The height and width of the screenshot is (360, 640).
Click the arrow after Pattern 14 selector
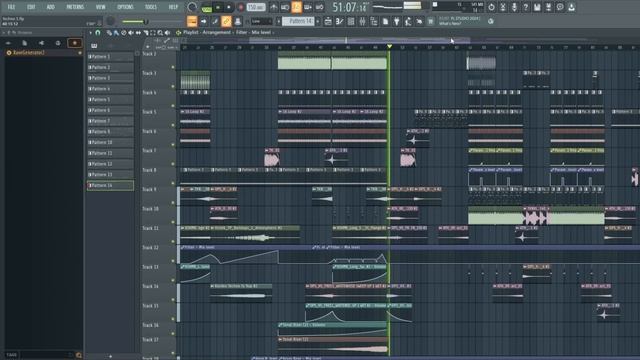[318, 21]
